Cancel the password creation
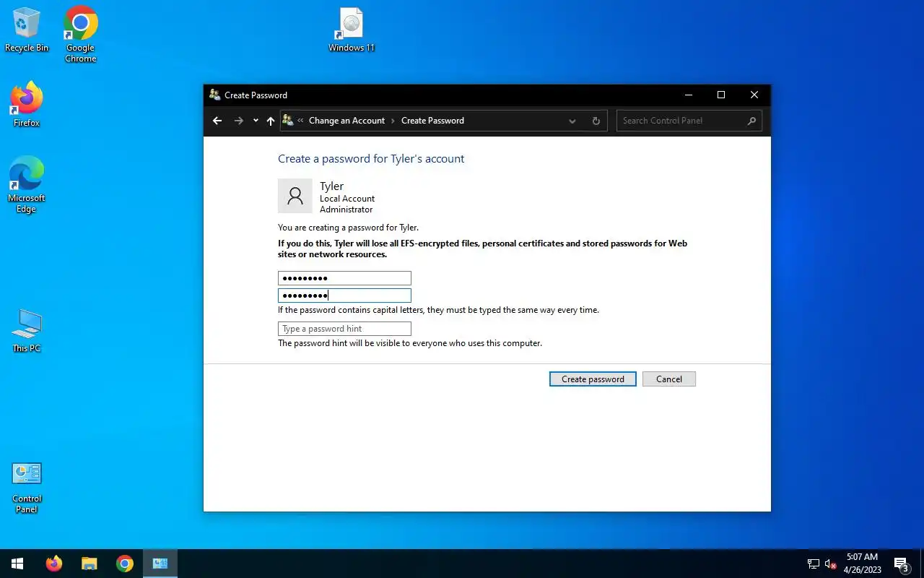924x578 pixels. [669, 379]
